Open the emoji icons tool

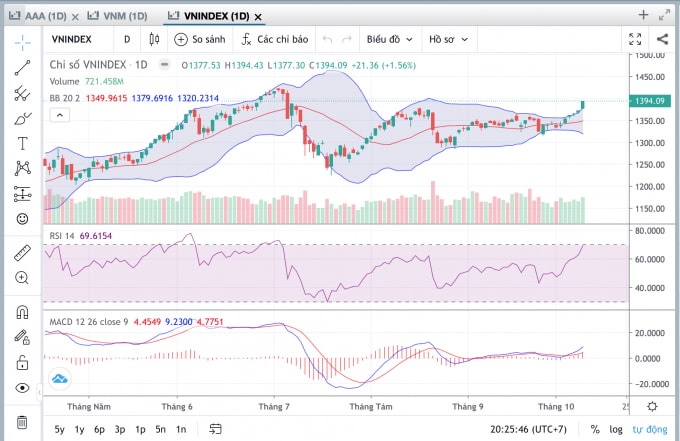click(x=22, y=219)
